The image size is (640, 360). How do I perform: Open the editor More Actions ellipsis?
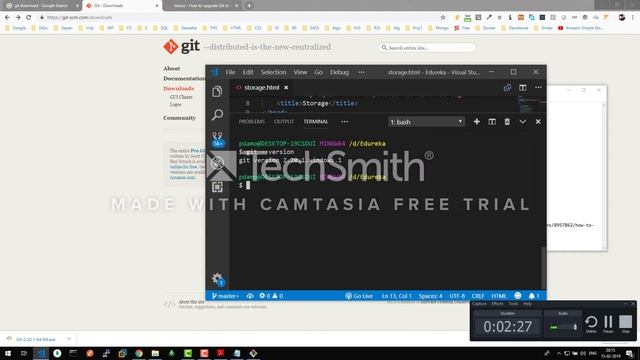[538, 87]
